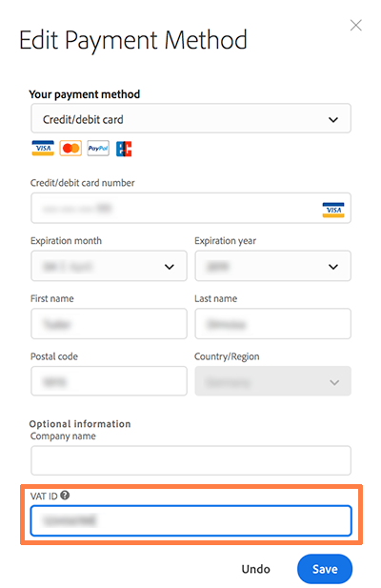
Task: Click the Visa badge inside card number field
Action: tap(333, 210)
